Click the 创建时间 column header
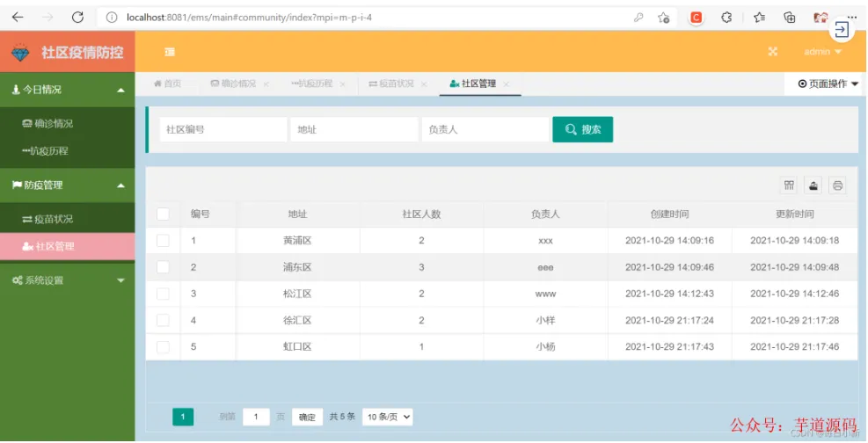868x443 pixels. 670,214
